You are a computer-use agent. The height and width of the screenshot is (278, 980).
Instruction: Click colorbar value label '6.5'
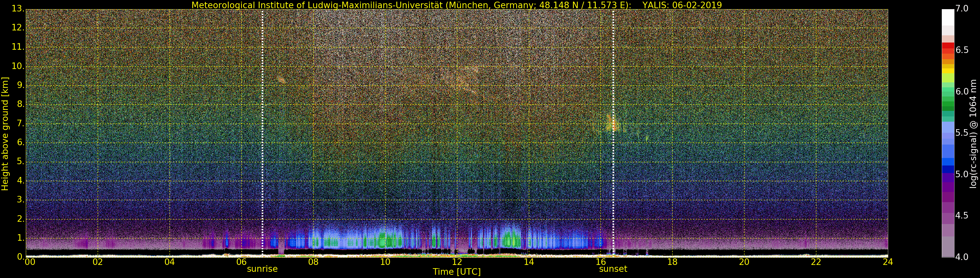(x=962, y=50)
